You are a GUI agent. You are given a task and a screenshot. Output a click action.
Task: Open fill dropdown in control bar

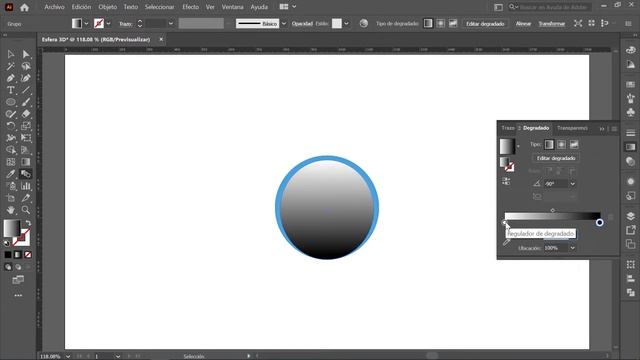(x=86, y=24)
